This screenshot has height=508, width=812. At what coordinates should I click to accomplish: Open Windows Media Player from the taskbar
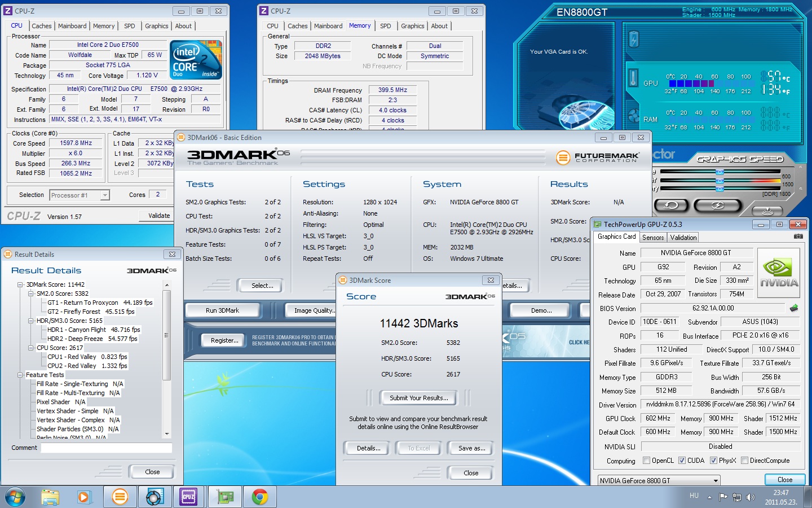[x=84, y=497]
